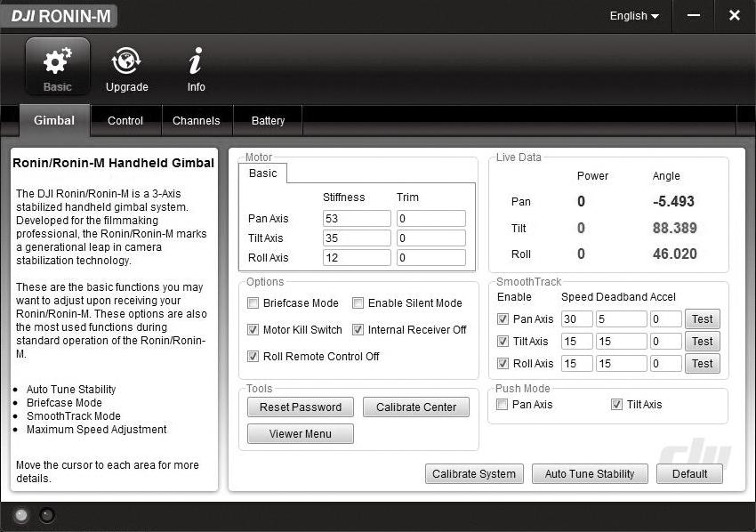
Task: Click the left status indicator light
Action: [x=21, y=515]
